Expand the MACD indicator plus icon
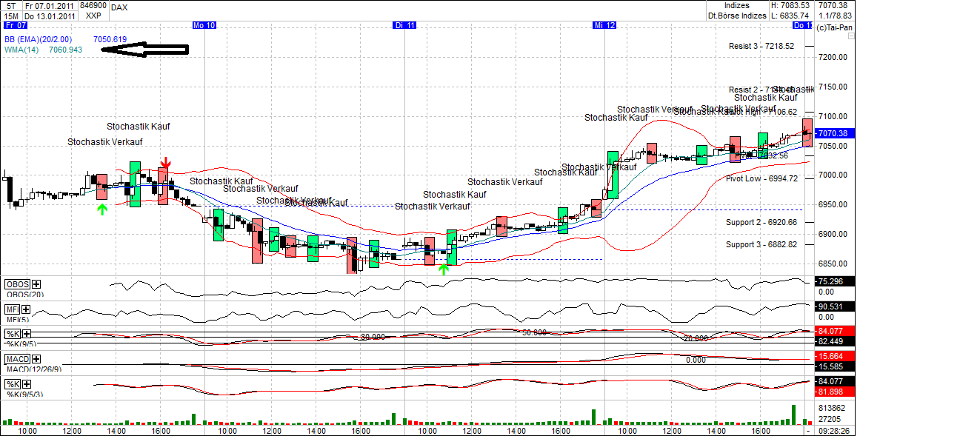 tap(36, 360)
